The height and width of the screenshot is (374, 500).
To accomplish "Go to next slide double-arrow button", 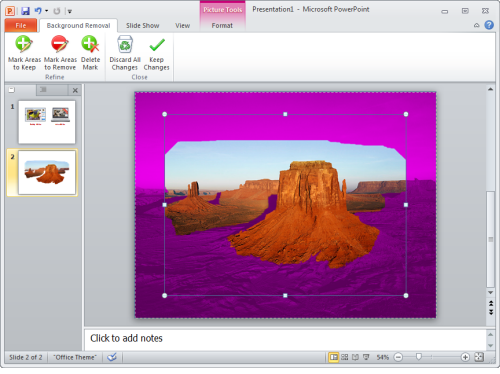I will pos(490,312).
